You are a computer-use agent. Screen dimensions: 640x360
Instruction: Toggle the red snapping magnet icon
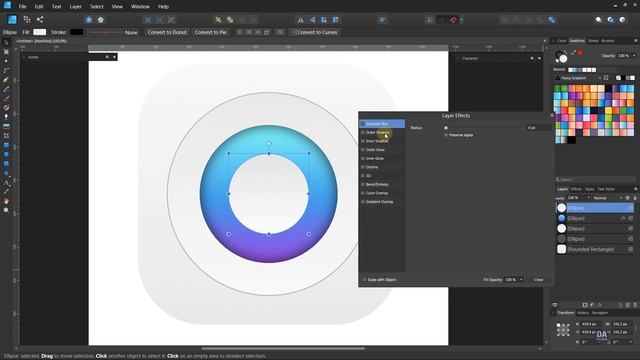pos(453,20)
